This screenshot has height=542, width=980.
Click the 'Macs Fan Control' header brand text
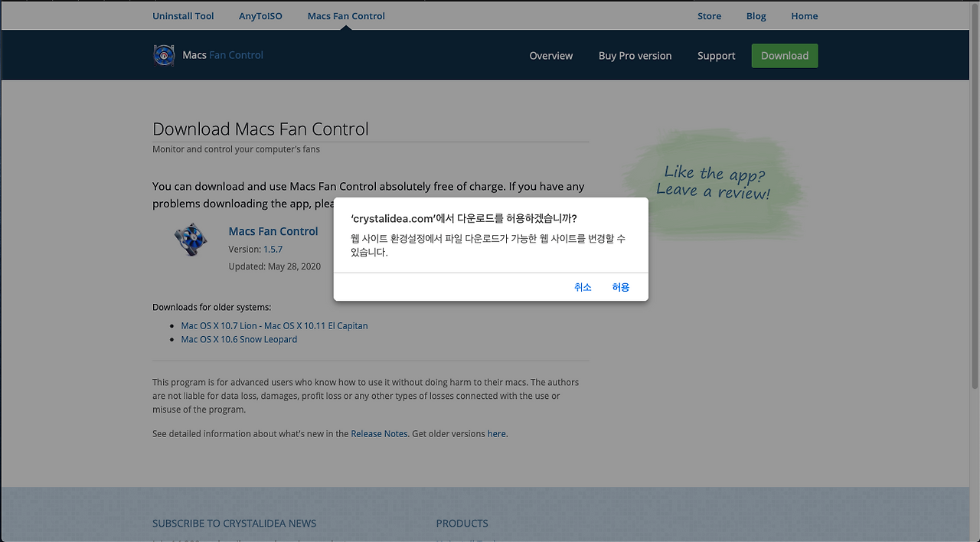pos(223,55)
